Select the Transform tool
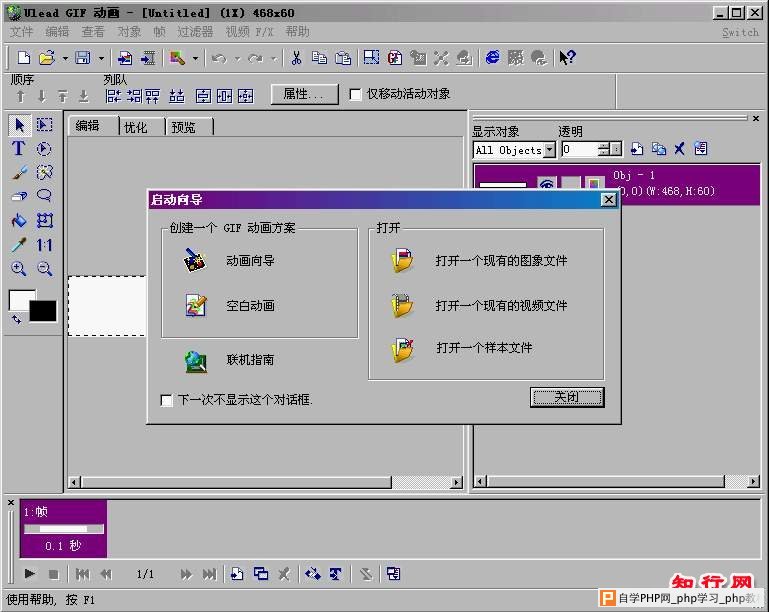The width and height of the screenshot is (769, 612). [x=45, y=220]
